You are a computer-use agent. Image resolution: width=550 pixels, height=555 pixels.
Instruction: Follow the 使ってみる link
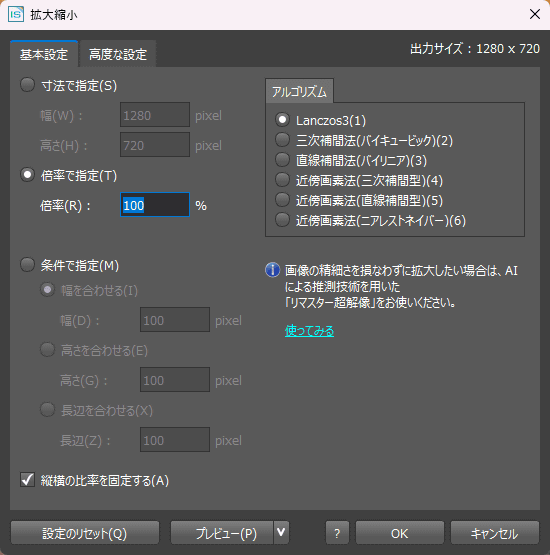309,331
